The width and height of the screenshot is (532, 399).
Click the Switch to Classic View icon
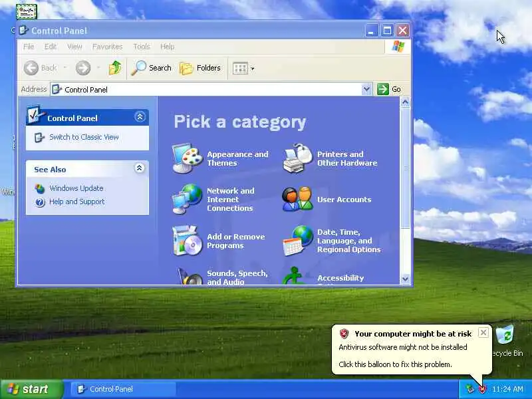(x=39, y=138)
